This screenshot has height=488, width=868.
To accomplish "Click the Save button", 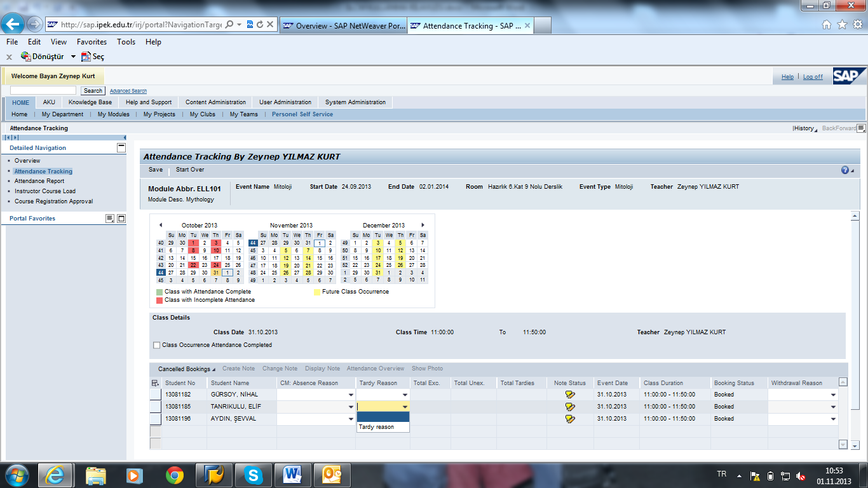I will click(x=156, y=170).
